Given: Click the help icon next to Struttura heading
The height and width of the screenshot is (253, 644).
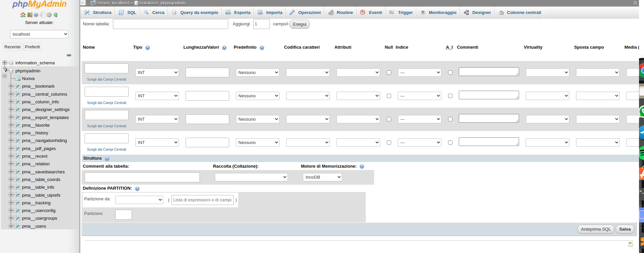Looking at the screenshot, I should point(107,159).
